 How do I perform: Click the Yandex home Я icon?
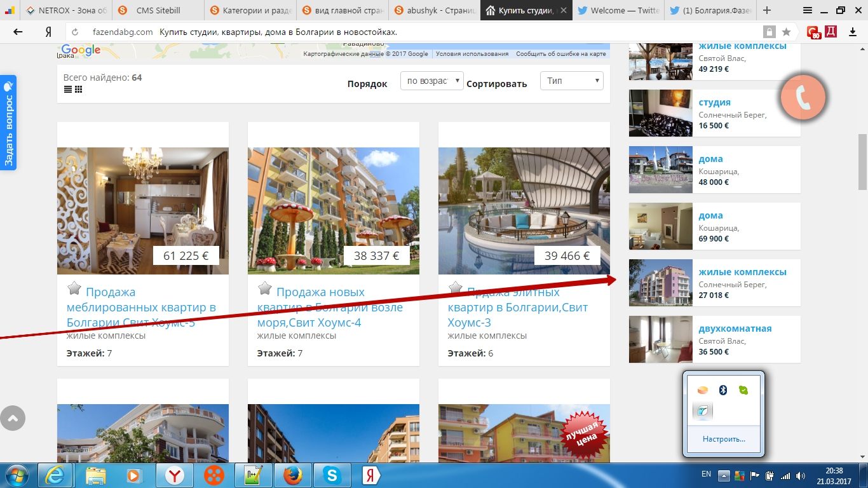pos(48,32)
